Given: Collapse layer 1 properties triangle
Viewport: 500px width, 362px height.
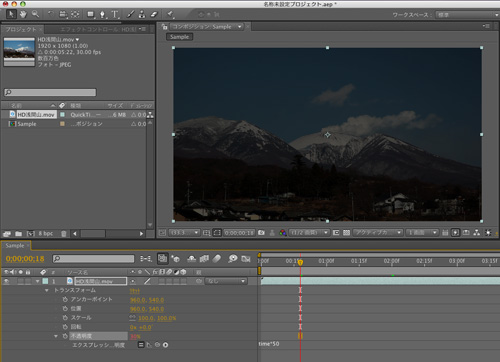Looking at the screenshot, I should coord(38,281).
